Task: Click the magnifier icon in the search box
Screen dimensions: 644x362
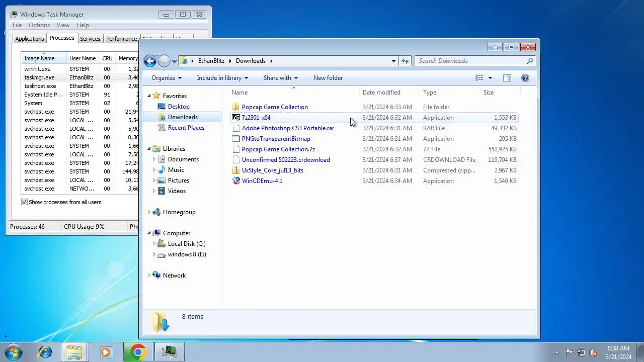Action: click(x=530, y=61)
